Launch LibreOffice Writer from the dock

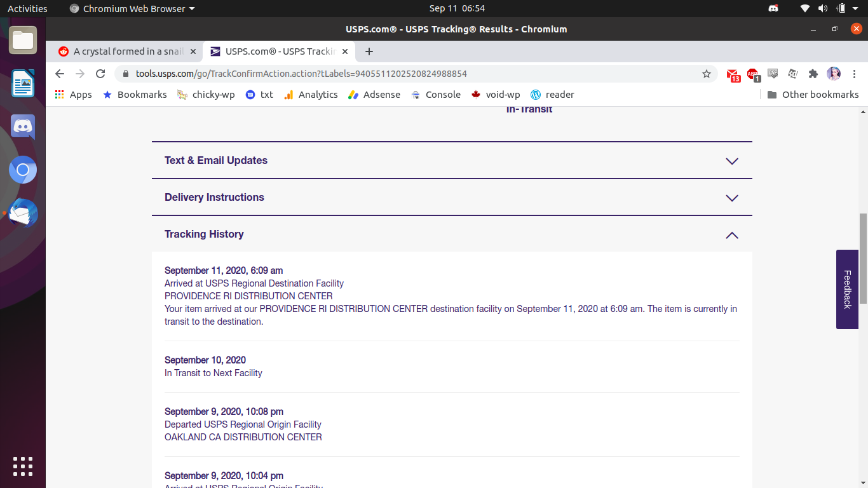point(23,83)
